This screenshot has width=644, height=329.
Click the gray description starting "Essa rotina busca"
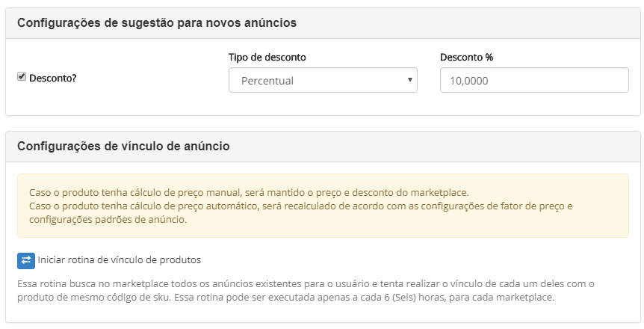pos(306,290)
